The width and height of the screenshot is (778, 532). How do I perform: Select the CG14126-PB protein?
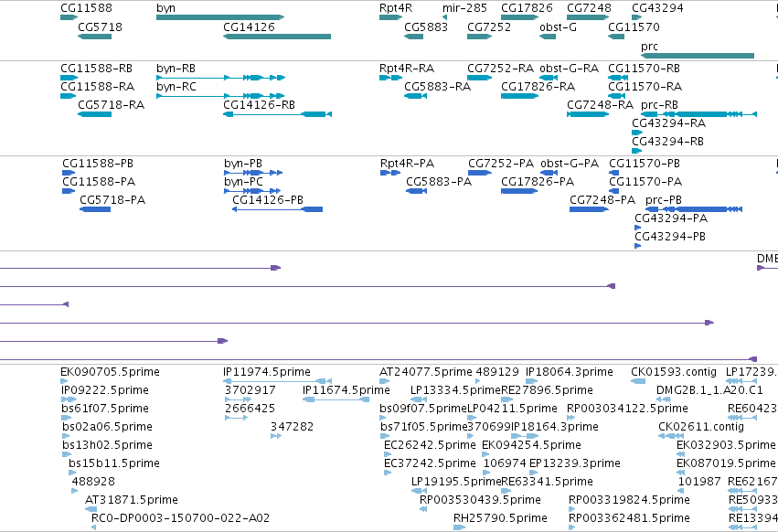(277, 209)
